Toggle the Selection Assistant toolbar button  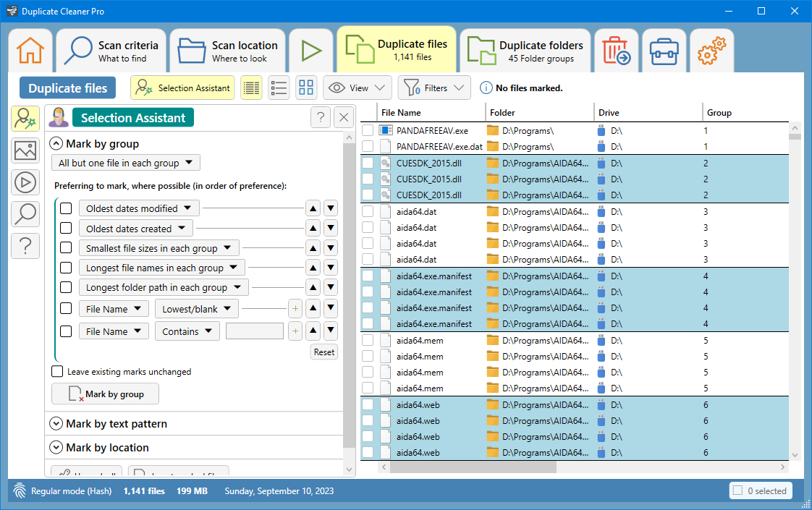click(182, 88)
